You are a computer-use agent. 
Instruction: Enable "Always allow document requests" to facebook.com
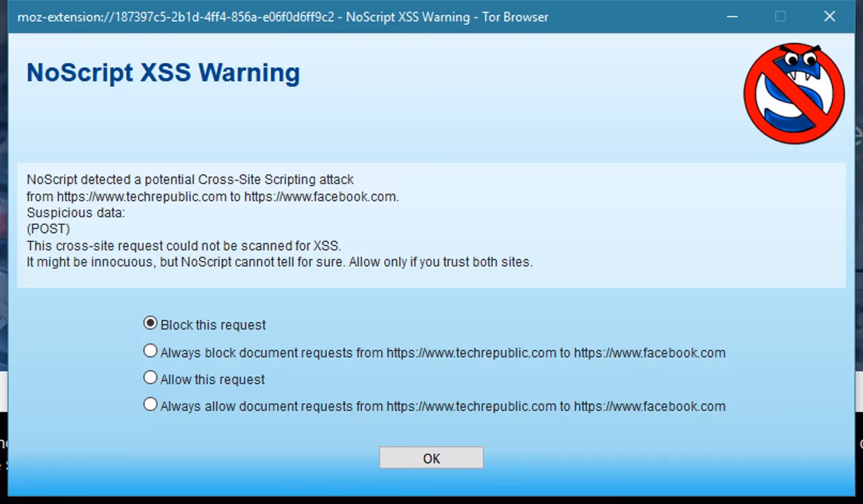pyautogui.click(x=150, y=404)
